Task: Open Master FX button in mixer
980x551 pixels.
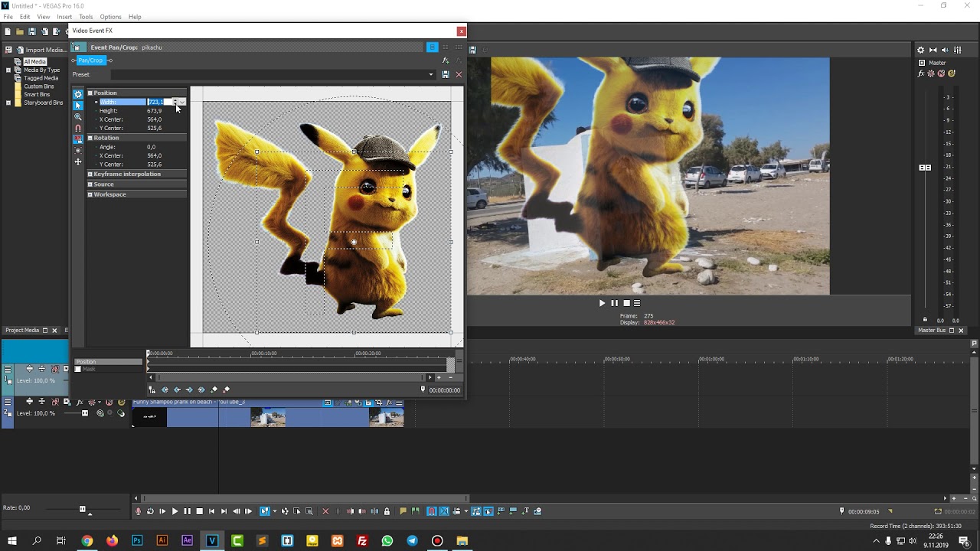Action: point(921,74)
